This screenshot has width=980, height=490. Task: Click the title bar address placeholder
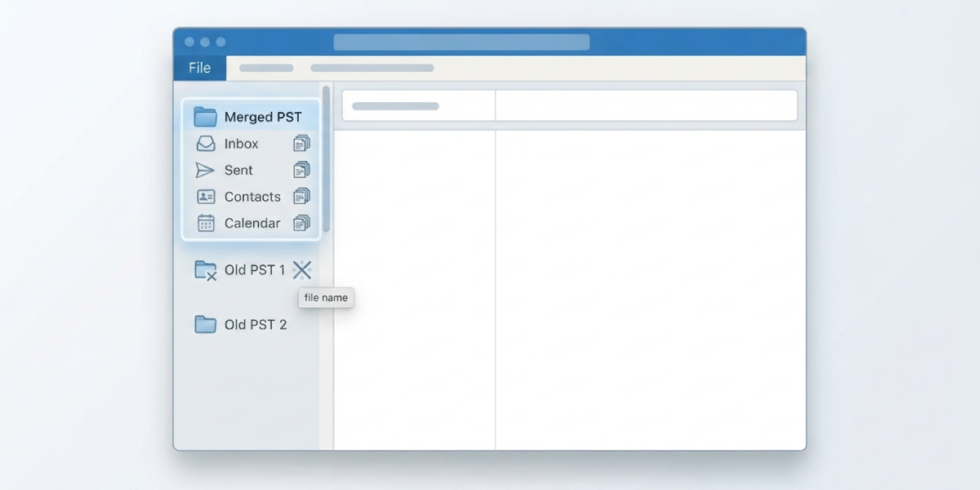click(461, 42)
